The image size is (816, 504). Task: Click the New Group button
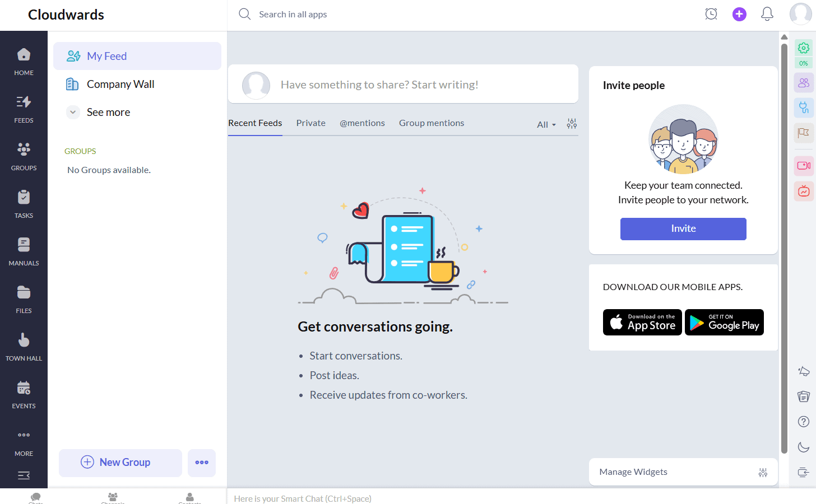click(x=120, y=463)
